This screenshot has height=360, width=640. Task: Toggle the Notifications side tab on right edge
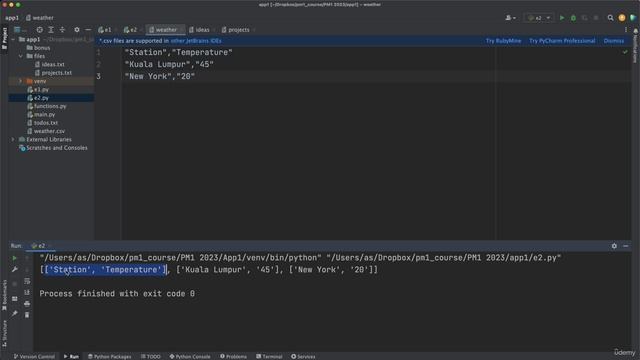(636, 46)
